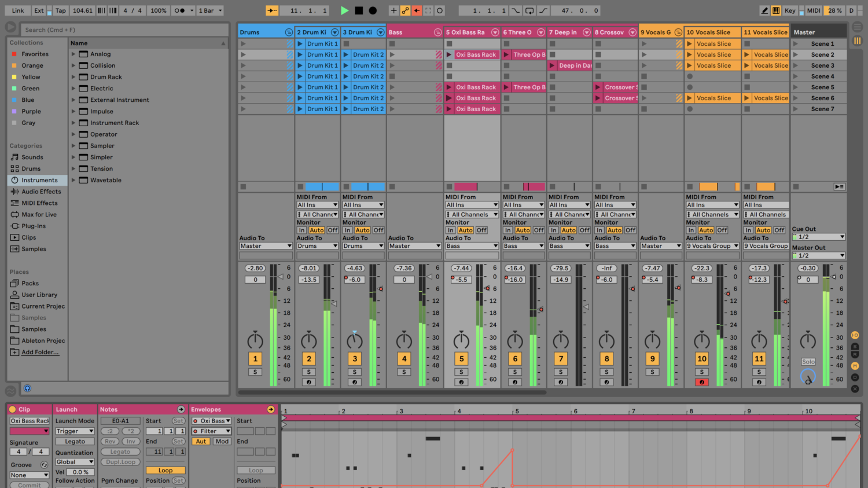868x488 pixels.
Task: Open the Launch Mode Trigger dropdown
Action: click(75, 431)
